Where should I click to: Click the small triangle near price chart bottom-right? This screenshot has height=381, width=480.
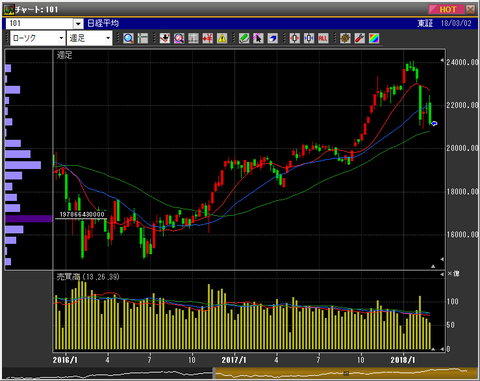pos(442,259)
